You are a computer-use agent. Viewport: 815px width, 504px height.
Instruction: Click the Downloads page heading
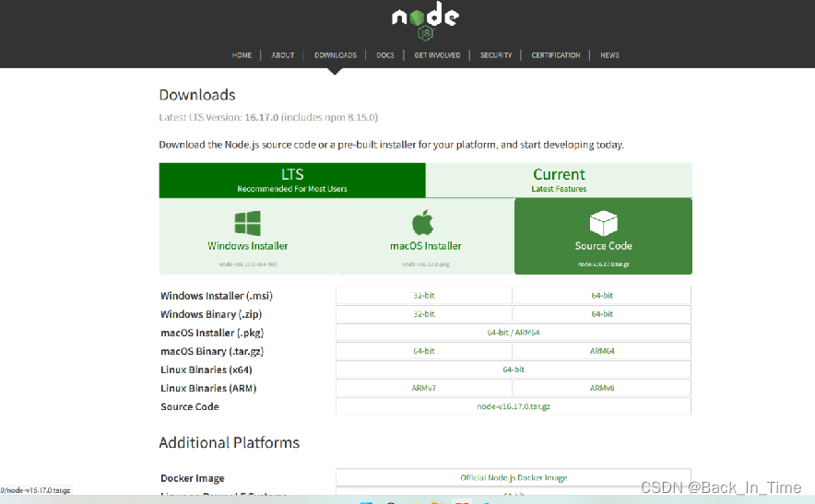(x=197, y=95)
